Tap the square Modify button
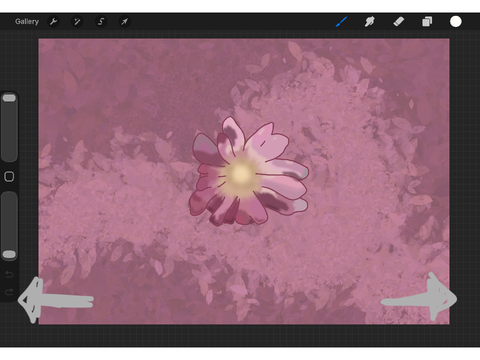 click(x=9, y=176)
